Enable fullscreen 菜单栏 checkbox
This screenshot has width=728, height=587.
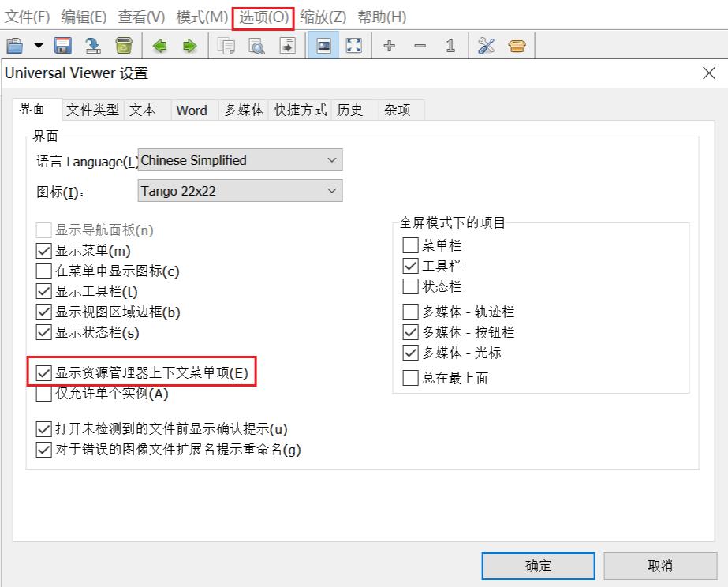point(410,245)
